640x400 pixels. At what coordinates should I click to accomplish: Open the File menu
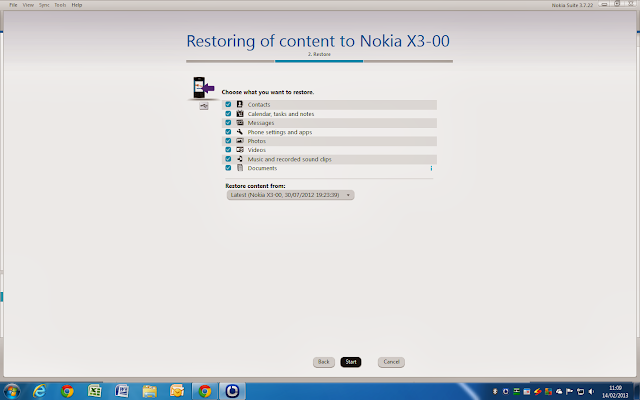coord(13,5)
